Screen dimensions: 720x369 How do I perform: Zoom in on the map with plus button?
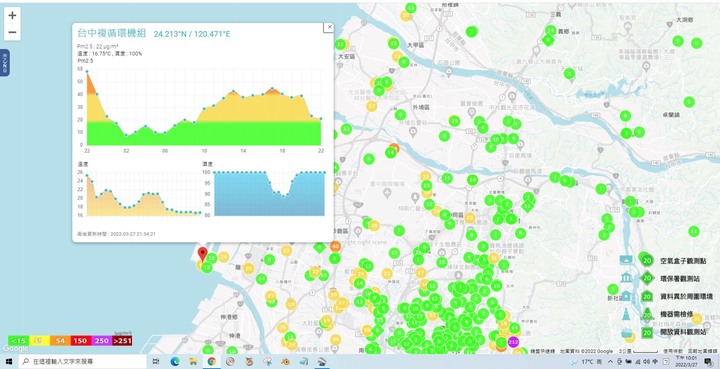12,15
